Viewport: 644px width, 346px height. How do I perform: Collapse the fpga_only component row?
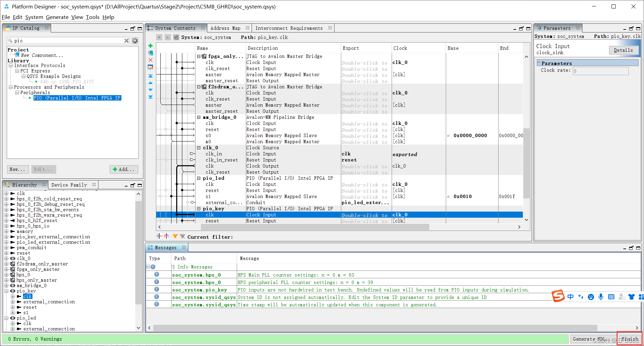[199, 56]
